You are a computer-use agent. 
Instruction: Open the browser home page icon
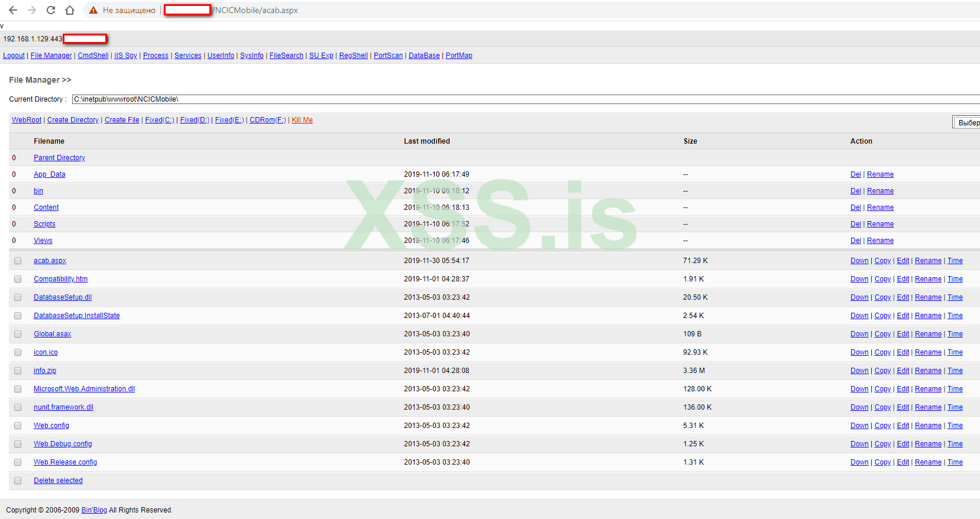(70, 10)
